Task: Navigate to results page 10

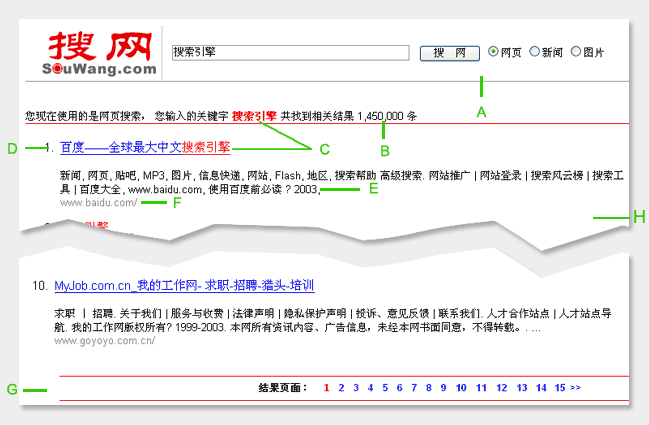Action: tap(461, 388)
